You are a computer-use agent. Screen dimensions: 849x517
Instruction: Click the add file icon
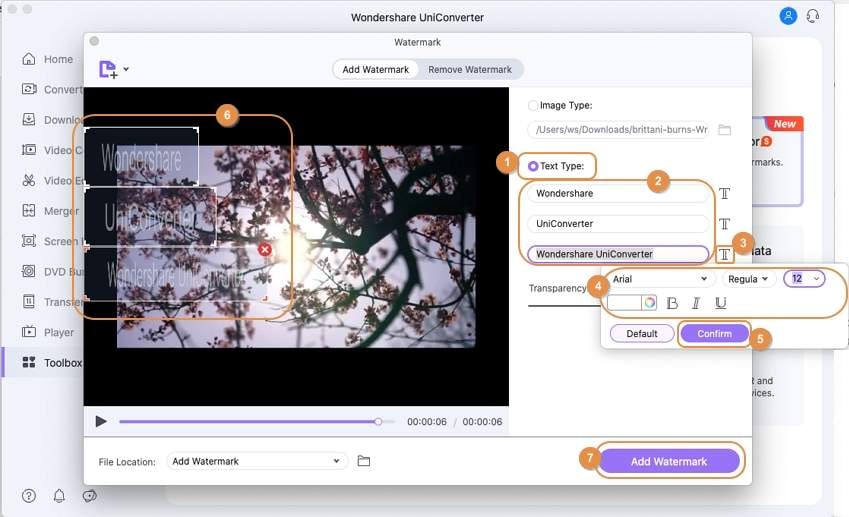108,69
